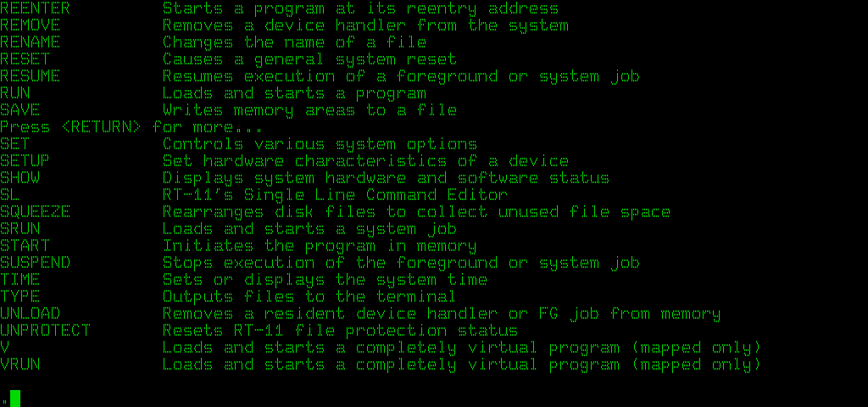Click the RESET command word
The width and height of the screenshot is (868, 407).
(25, 59)
